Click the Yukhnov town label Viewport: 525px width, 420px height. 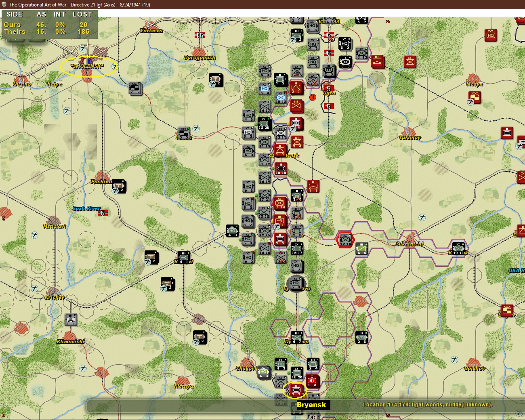409,137
